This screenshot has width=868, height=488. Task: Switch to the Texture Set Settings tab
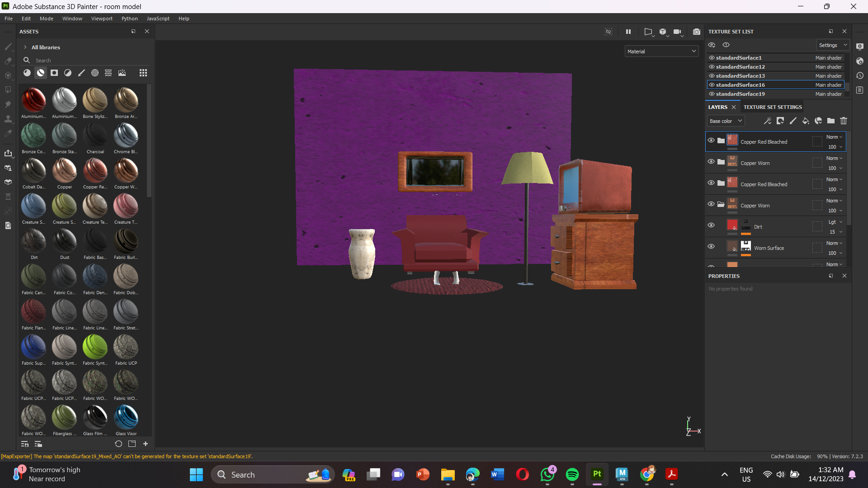tap(773, 107)
